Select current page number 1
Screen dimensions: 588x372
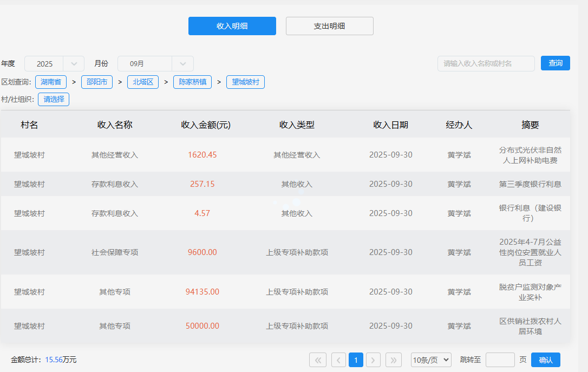356,360
